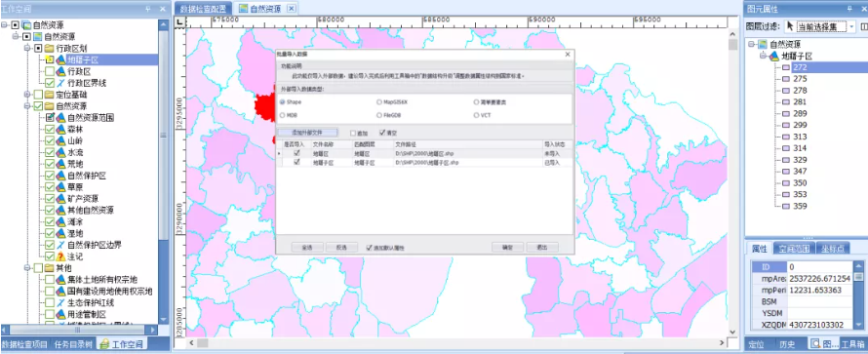Select the MDB radio option

(283, 116)
